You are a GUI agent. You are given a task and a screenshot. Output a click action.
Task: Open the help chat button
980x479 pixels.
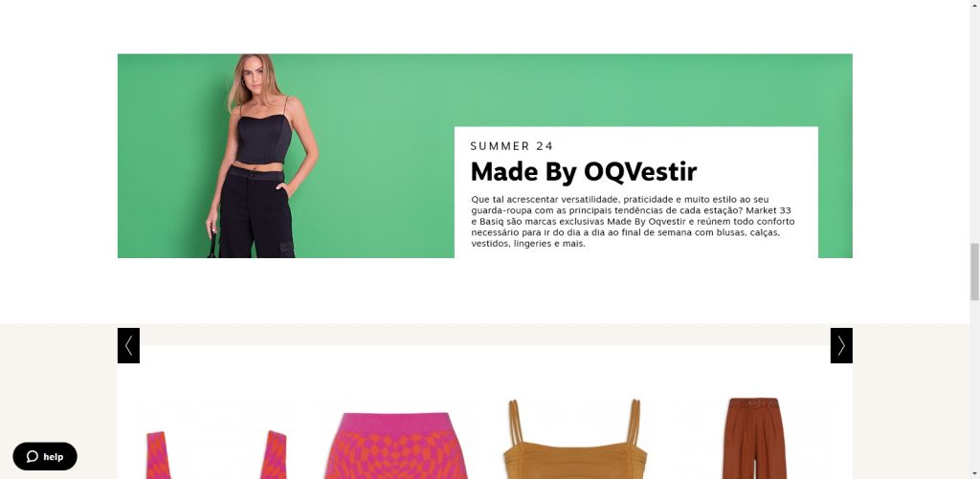(x=45, y=456)
